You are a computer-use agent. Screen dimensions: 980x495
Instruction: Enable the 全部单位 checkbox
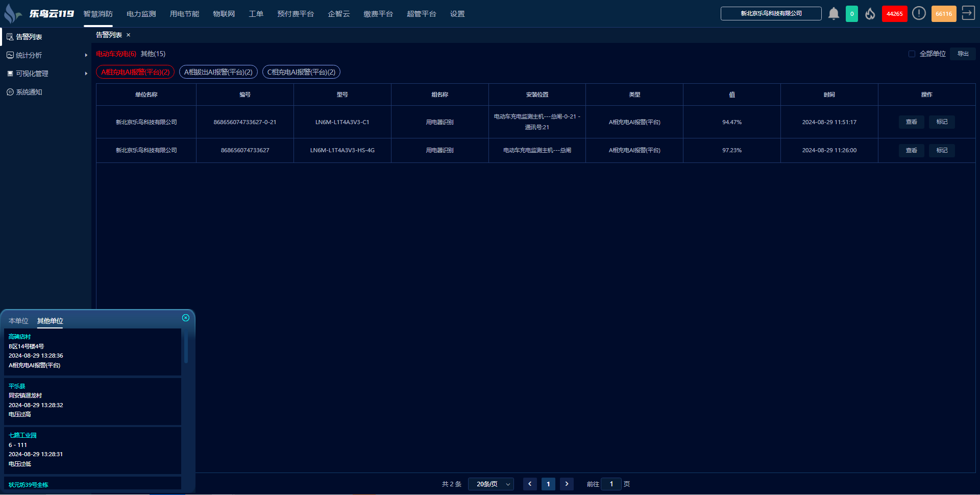pyautogui.click(x=912, y=54)
